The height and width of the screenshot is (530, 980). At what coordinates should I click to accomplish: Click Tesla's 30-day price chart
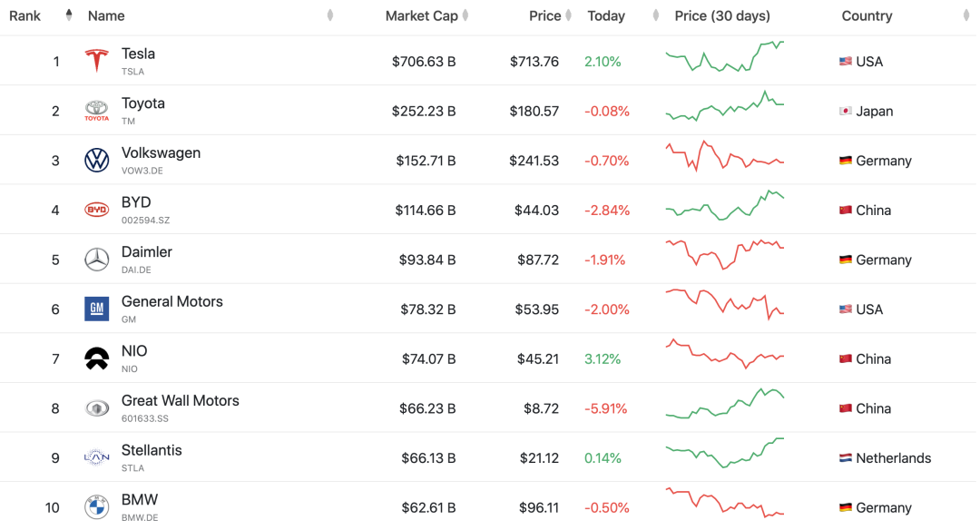point(724,58)
